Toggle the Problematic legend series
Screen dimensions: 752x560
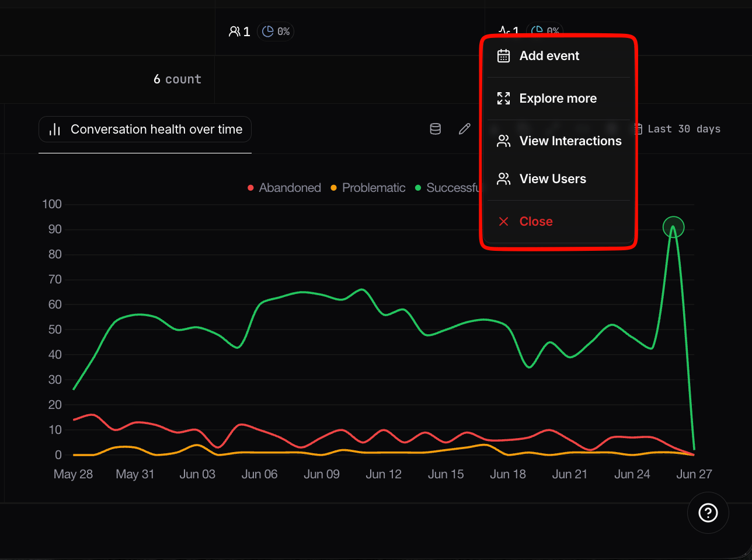(368, 188)
